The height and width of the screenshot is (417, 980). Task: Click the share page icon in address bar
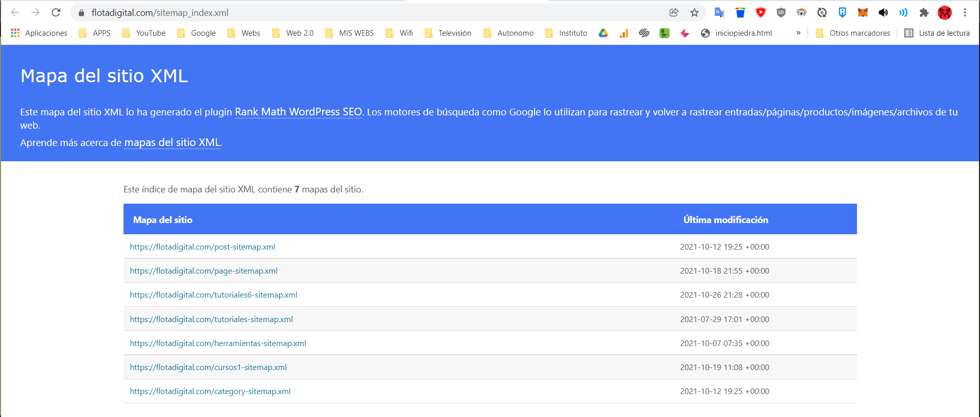pos(674,12)
